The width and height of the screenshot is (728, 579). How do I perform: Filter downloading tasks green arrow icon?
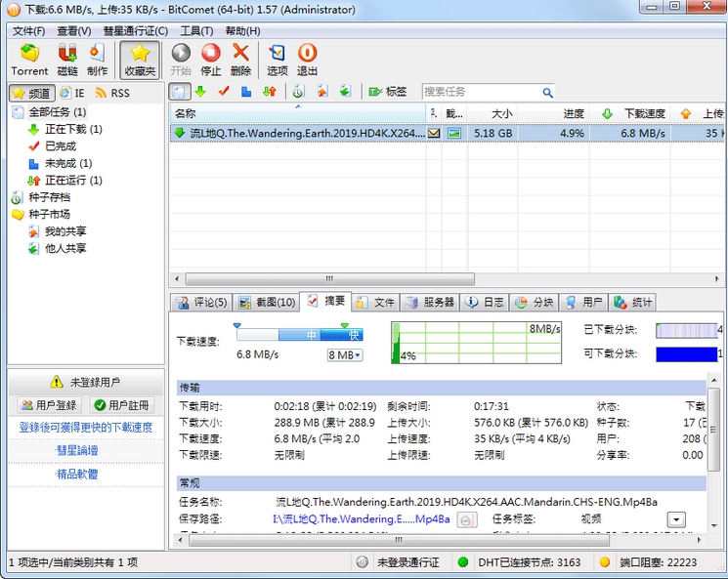coord(200,92)
